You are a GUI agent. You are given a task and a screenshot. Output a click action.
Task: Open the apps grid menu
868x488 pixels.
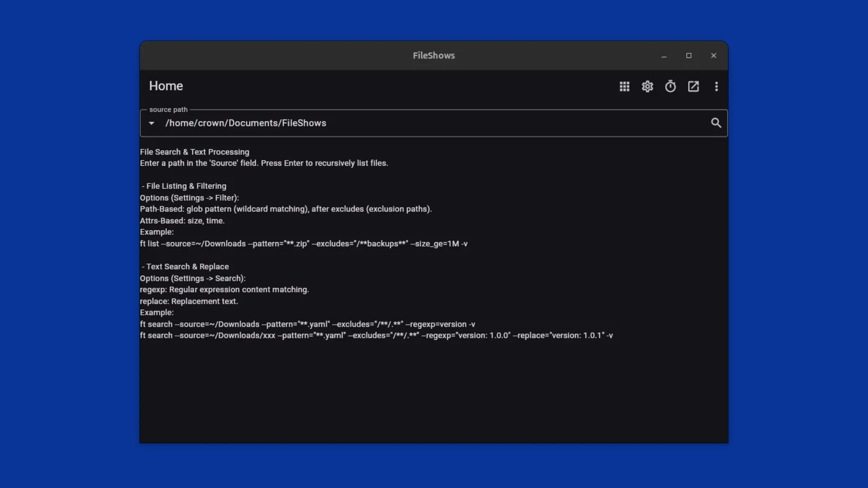coord(624,86)
